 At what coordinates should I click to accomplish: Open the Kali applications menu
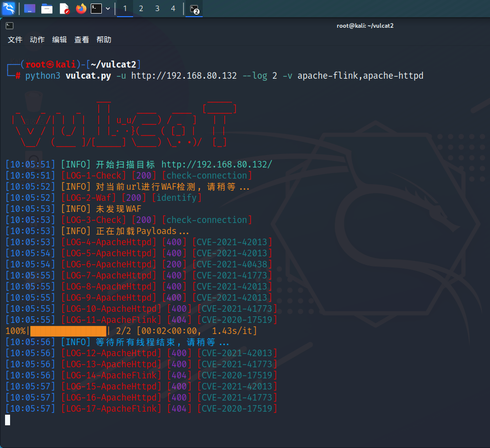9,8
